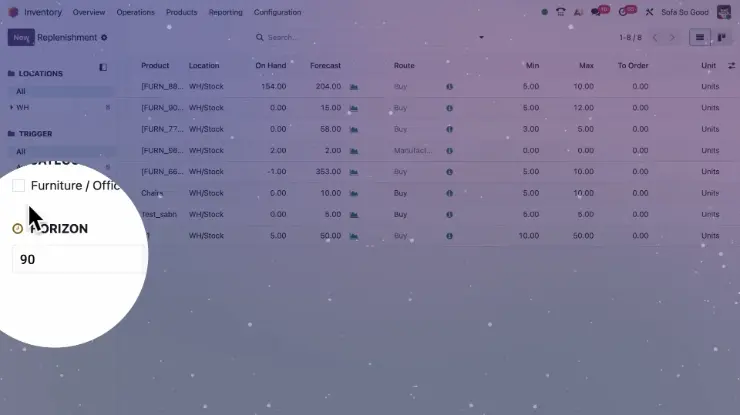Screen dimensions: 740x415
Task: Expand the WH location tree item
Action: point(11,107)
